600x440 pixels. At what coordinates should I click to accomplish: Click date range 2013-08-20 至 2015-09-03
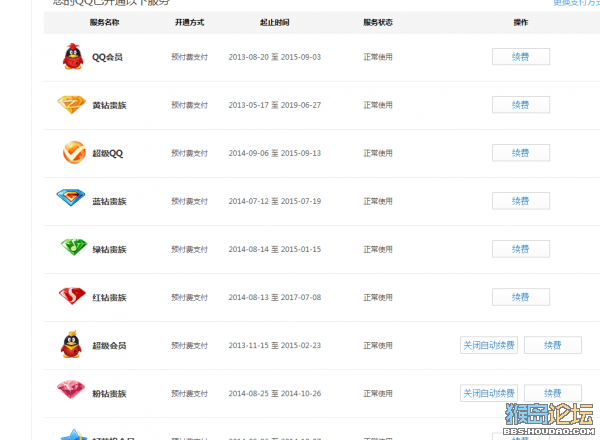point(275,57)
